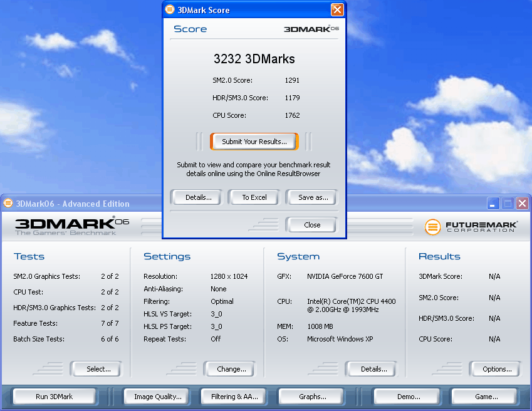Image resolution: width=532 pixels, height=411 pixels.
Task: Close the 3DMark Score dialog with X
Action: pos(337,9)
